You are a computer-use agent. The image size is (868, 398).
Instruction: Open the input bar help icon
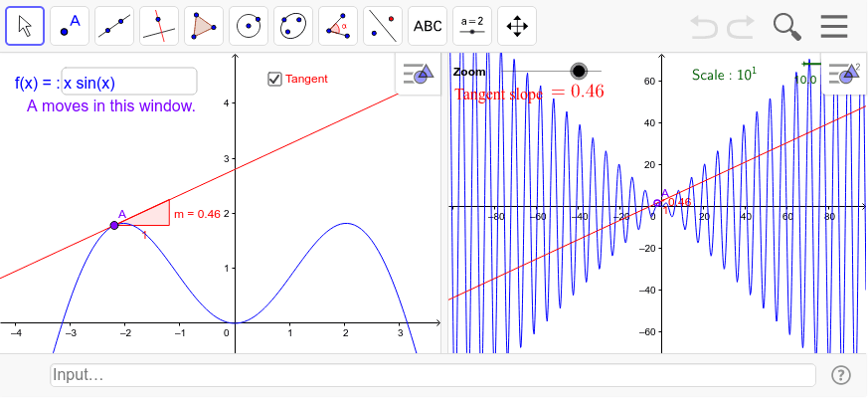(x=841, y=375)
